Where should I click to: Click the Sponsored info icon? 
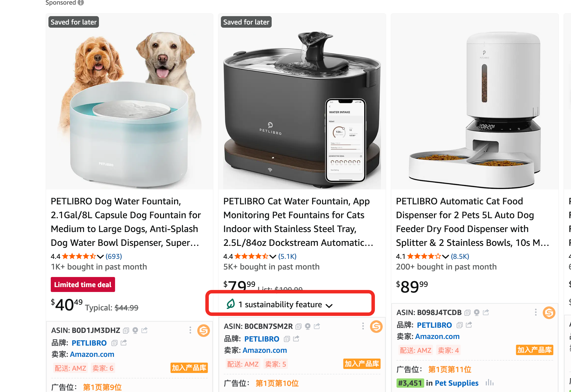[81, 3]
